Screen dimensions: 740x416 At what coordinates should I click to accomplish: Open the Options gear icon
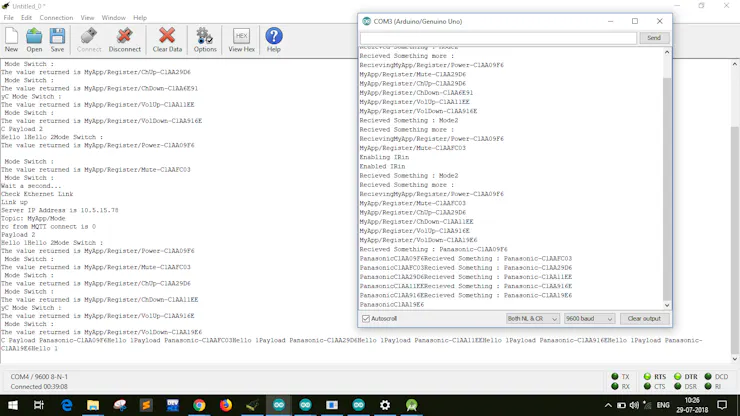(x=205, y=40)
